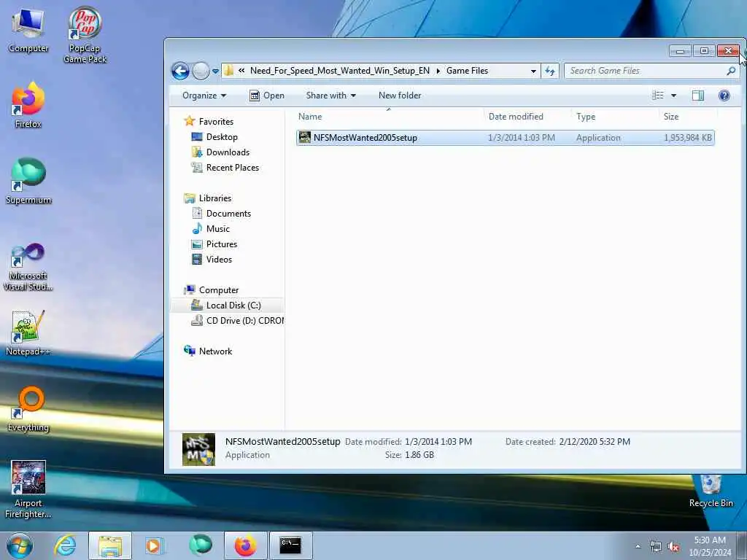Image resolution: width=747 pixels, height=560 pixels.
Task: Click the Windows Explorer taskbar button
Action: point(110,545)
